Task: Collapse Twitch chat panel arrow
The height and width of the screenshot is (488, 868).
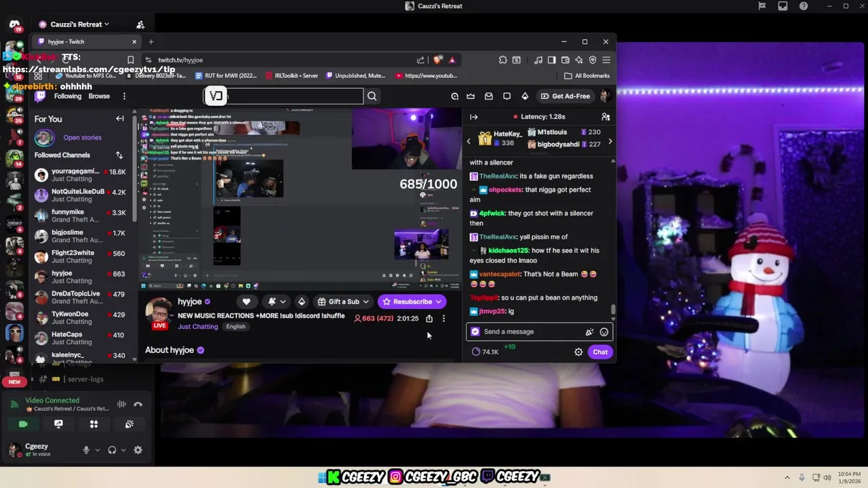Action: [473, 117]
